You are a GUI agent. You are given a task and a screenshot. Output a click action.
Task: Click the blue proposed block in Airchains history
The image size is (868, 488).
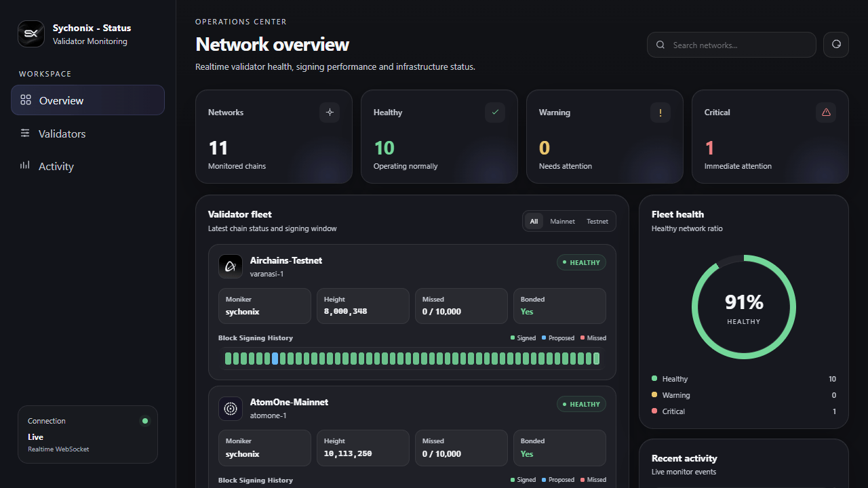[275, 359]
